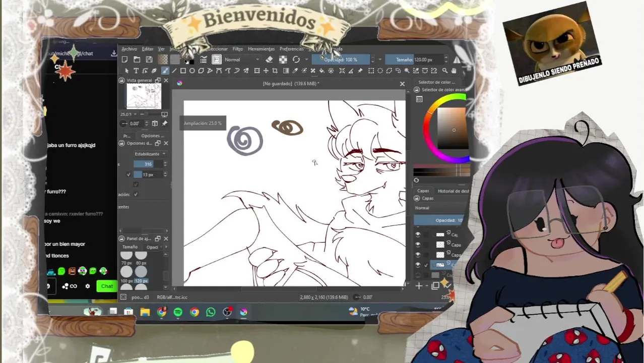Open the Editar menu
Image resolution: width=644 pixels, height=363 pixels.
(x=148, y=49)
